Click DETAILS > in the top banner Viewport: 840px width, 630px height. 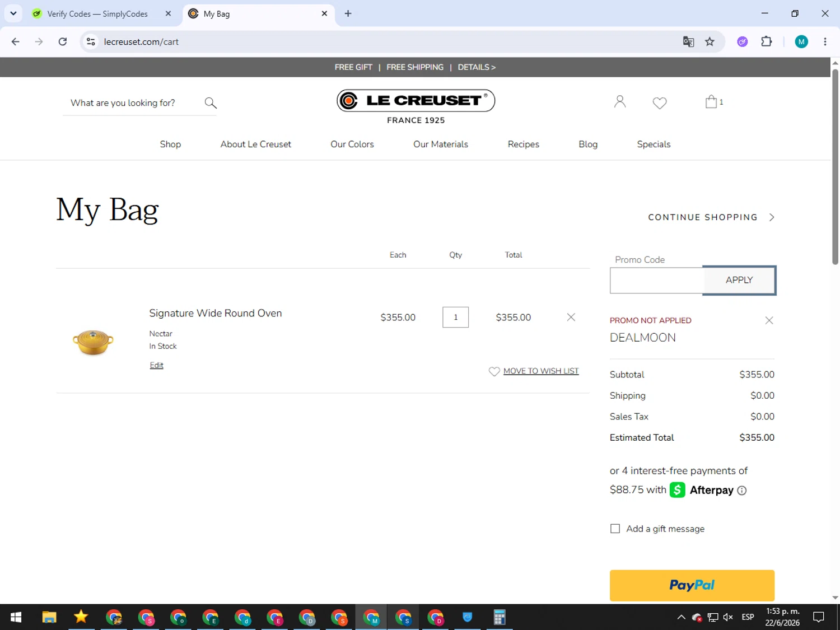tap(477, 67)
